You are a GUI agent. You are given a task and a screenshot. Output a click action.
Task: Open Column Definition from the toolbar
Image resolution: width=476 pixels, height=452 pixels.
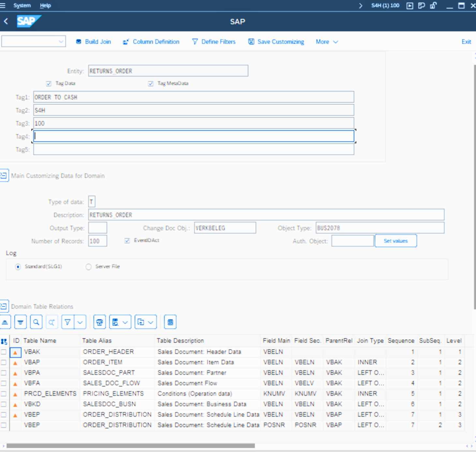click(x=151, y=42)
